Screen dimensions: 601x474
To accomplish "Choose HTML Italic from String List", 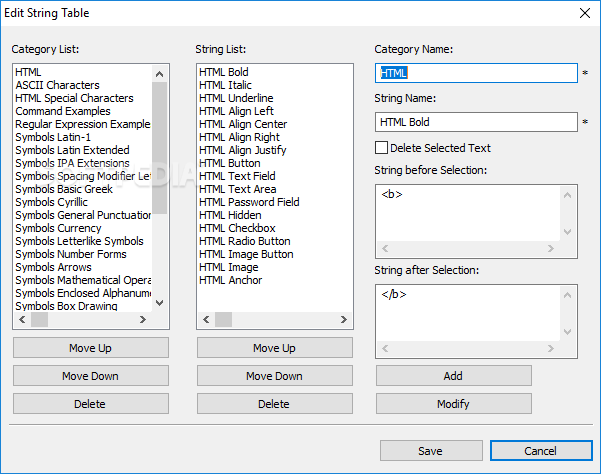I will pyautogui.click(x=225, y=85).
